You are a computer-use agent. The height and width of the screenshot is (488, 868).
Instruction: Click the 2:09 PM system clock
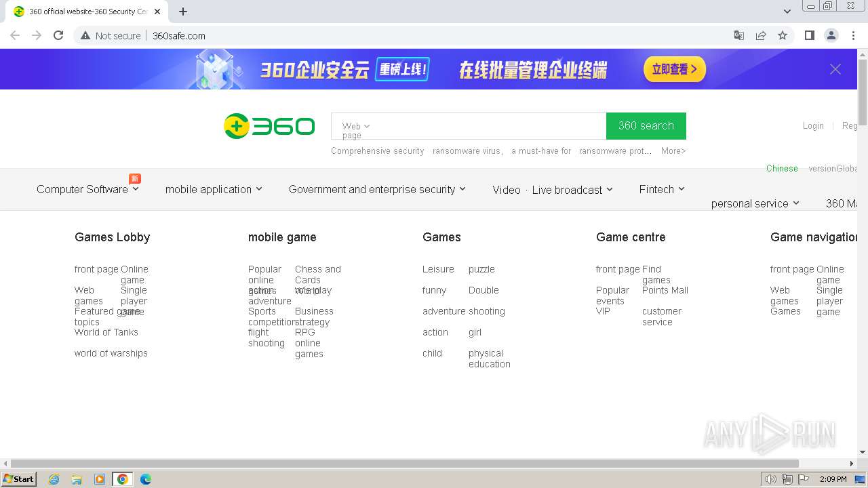pos(833,479)
